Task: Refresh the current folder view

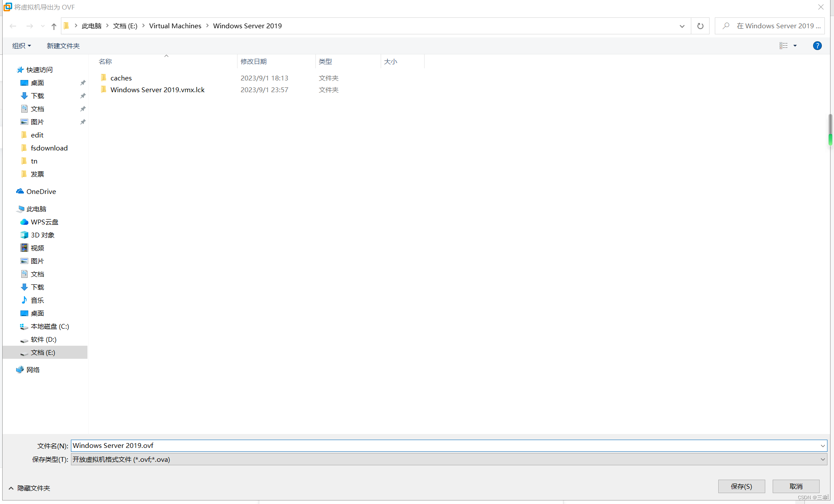Action: pos(700,26)
